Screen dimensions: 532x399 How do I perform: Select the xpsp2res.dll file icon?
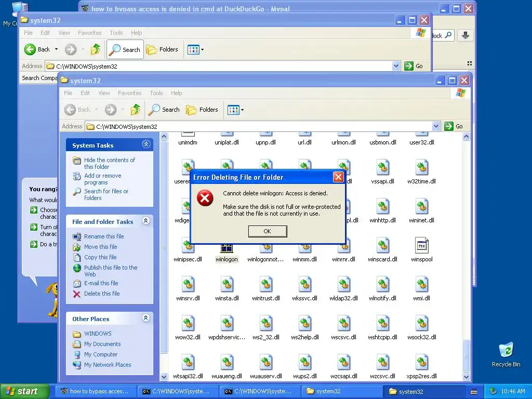[x=421, y=362]
